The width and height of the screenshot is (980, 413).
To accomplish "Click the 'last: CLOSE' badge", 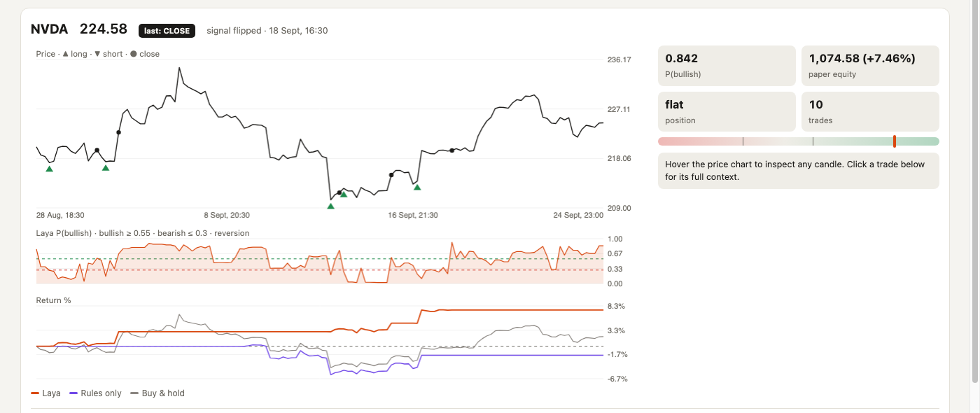I will (x=167, y=31).
